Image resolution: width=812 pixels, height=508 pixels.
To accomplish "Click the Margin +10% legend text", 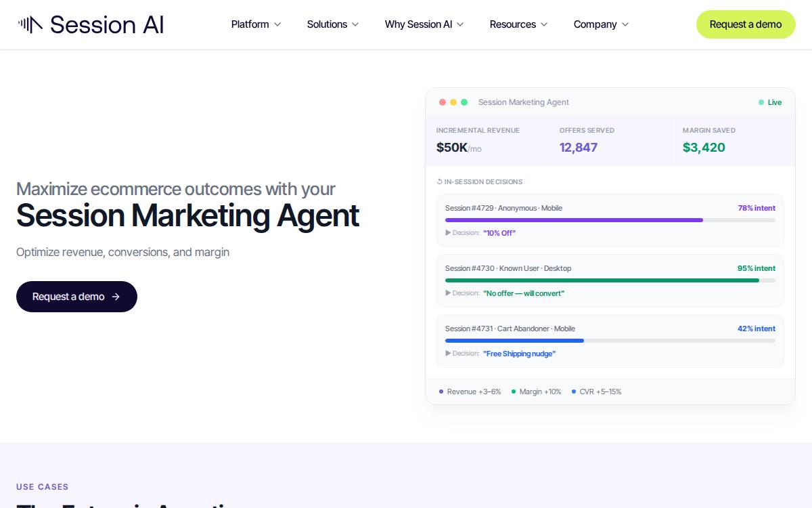I will [540, 391].
